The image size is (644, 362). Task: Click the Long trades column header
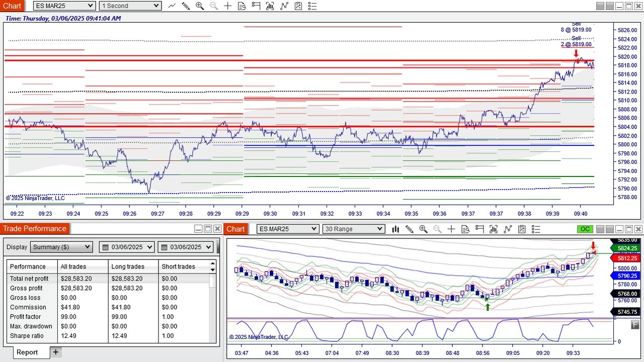(x=133, y=266)
